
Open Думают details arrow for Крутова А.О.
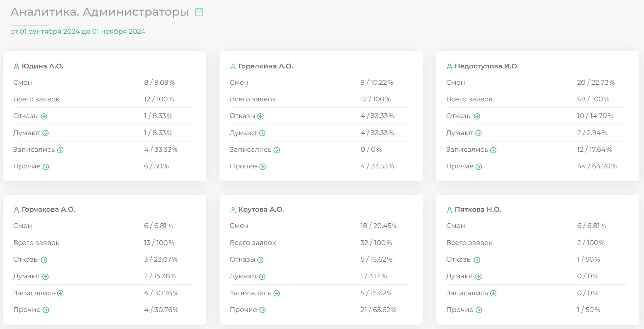pos(262,277)
